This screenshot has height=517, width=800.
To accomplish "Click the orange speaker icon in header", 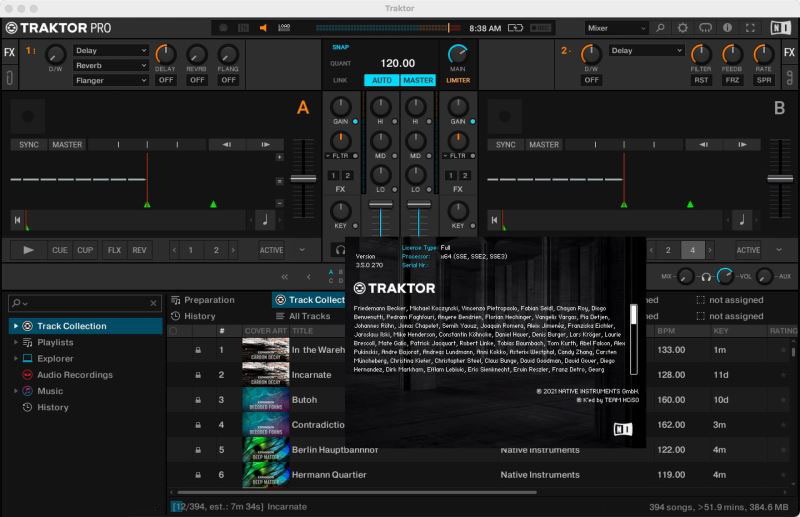I will pos(263,28).
